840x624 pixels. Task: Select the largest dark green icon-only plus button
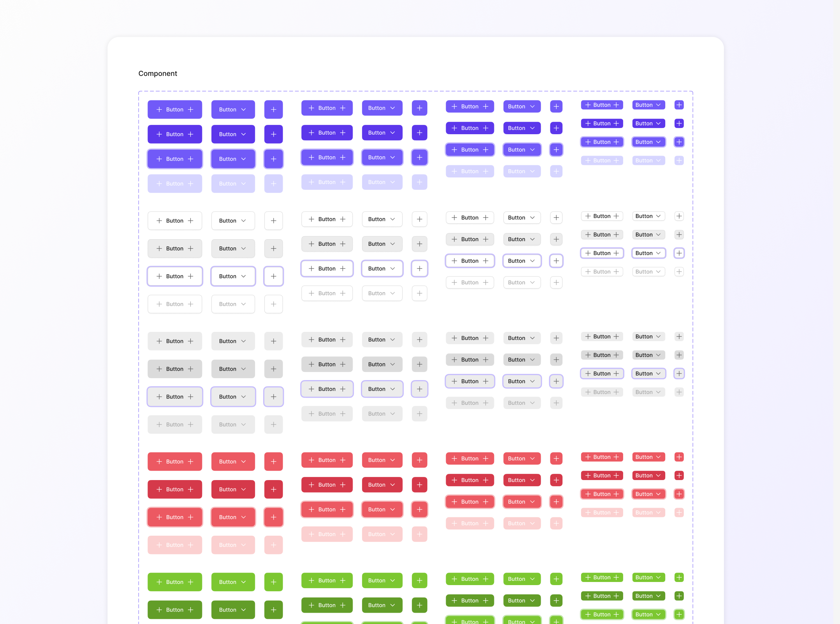pyautogui.click(x=273, y=610)
